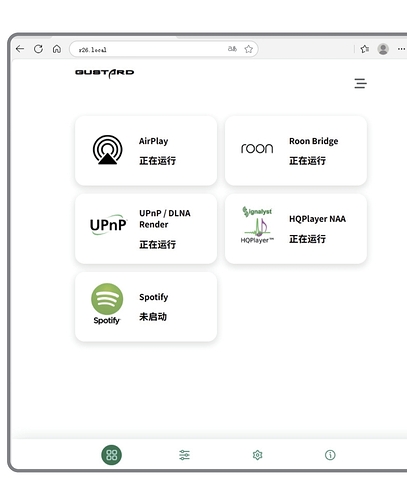
Task: Open the UPnP / DLNA Render card
Action: tap(146, 229)
